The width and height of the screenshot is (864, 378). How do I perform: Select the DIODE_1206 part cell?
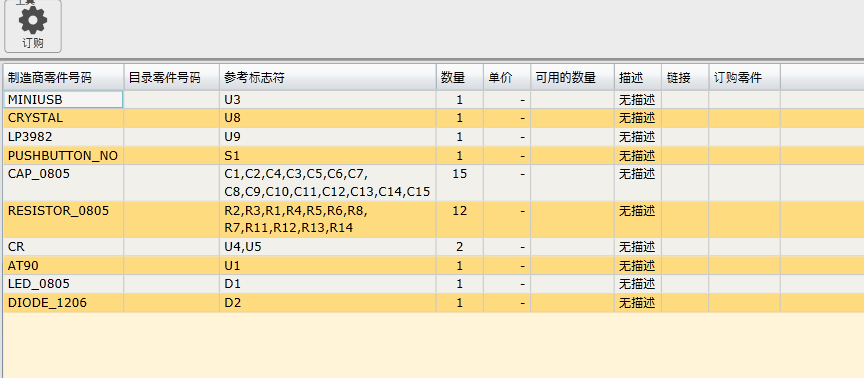coord(64,303)
